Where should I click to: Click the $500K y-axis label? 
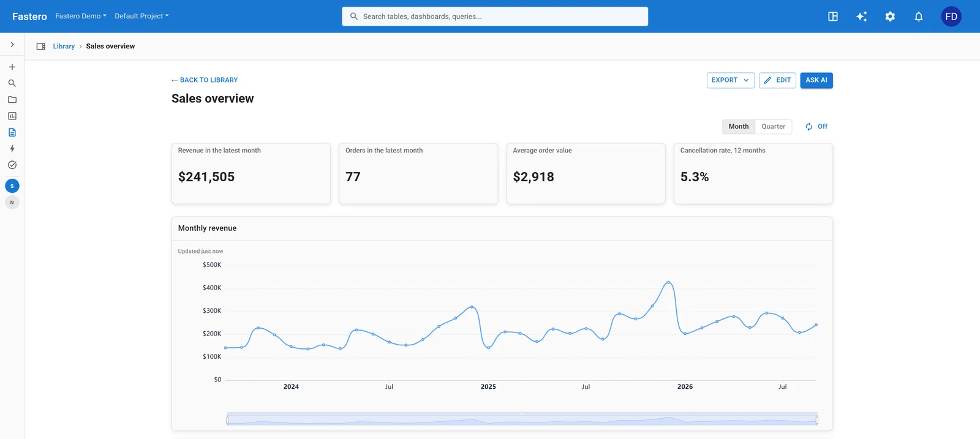click(x=212, y=265)
